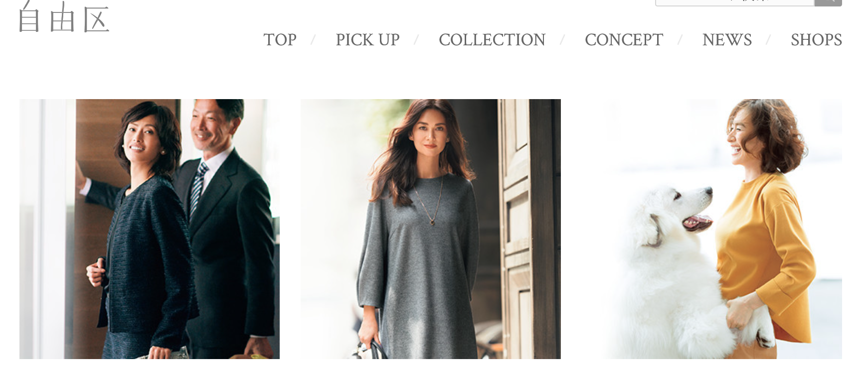Click the gray search magnifier button
The height and width of the screenshot is (378, 868).
pos(828,2)
